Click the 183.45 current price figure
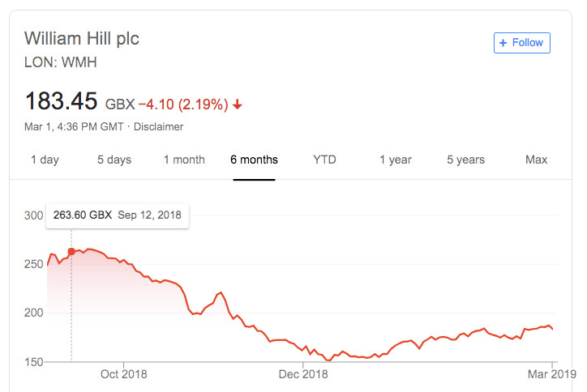This screenshot has width=587, height=392. [x=61, y=101]
